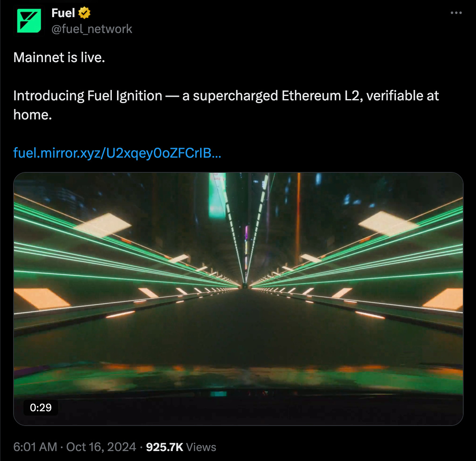Viewport: 476px width, 461px height.
Task: Click the gold verified badge beside Fuel
Action: [84, 13]
